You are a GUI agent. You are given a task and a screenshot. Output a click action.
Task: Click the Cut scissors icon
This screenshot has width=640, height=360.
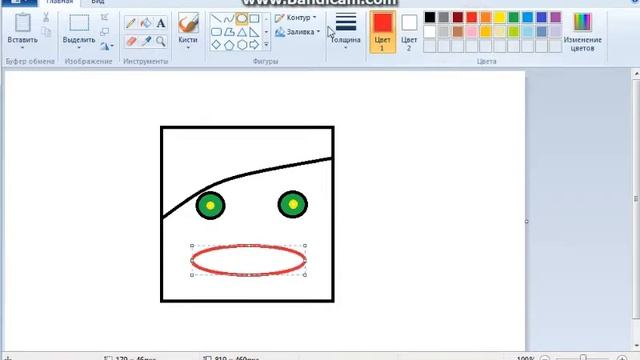coord(46,17)
